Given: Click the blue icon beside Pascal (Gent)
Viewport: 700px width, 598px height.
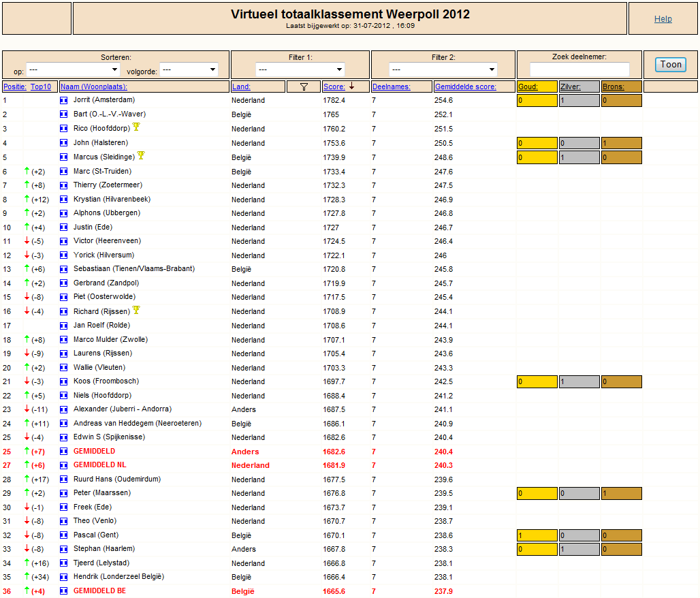Looking at the screenshot, I should (64, 535).
